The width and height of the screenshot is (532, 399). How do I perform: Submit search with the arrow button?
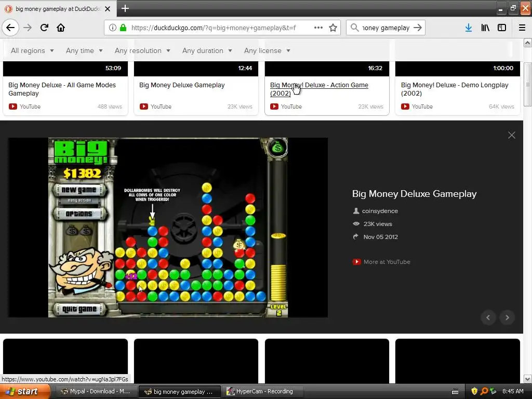pos(418,28)
